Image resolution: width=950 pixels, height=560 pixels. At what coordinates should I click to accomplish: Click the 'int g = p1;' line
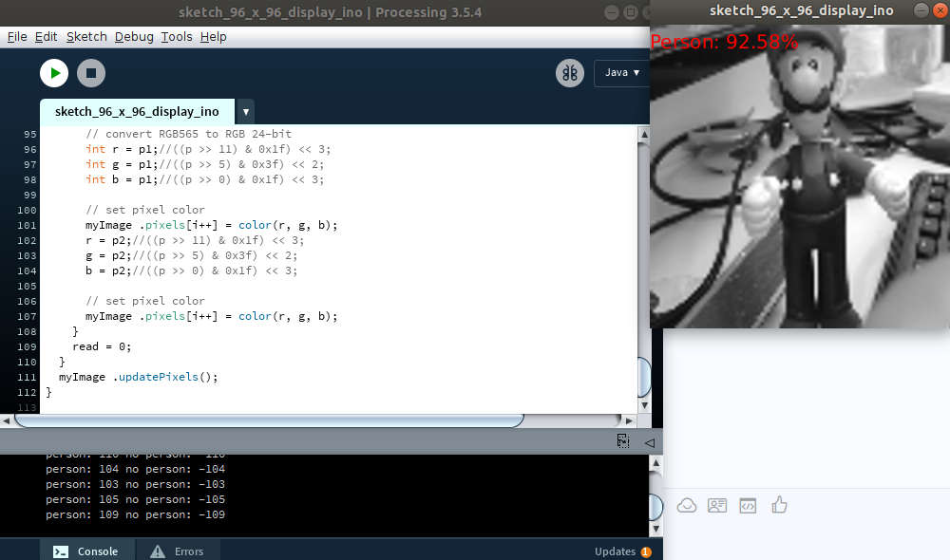coord(205,164)
